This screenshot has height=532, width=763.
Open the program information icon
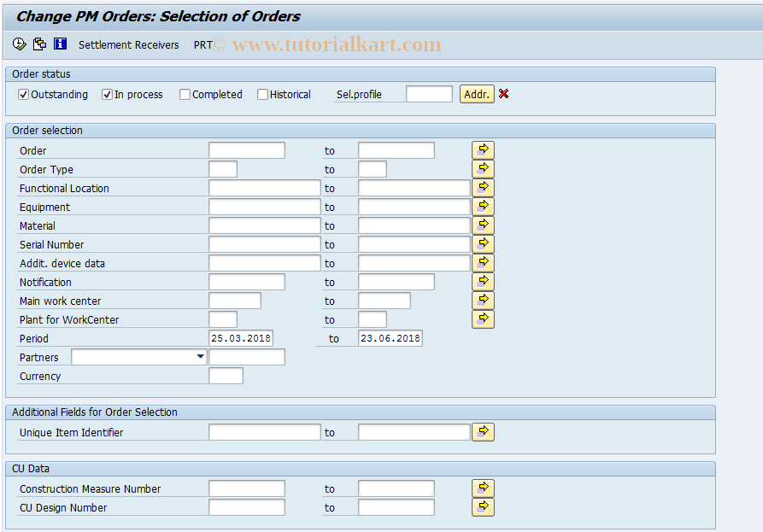click(60, 44)
